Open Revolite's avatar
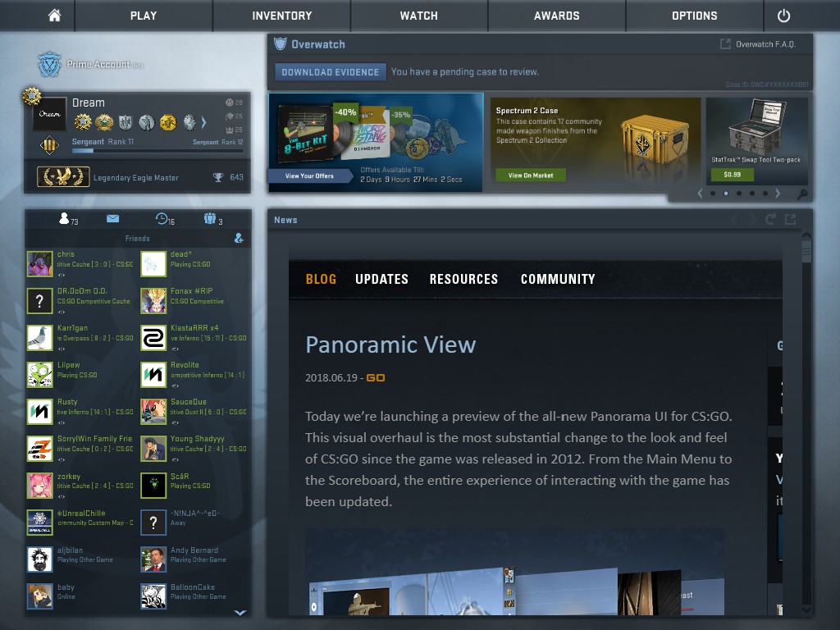This screenshot has height=630, width=840. click(x=153, y=374)
